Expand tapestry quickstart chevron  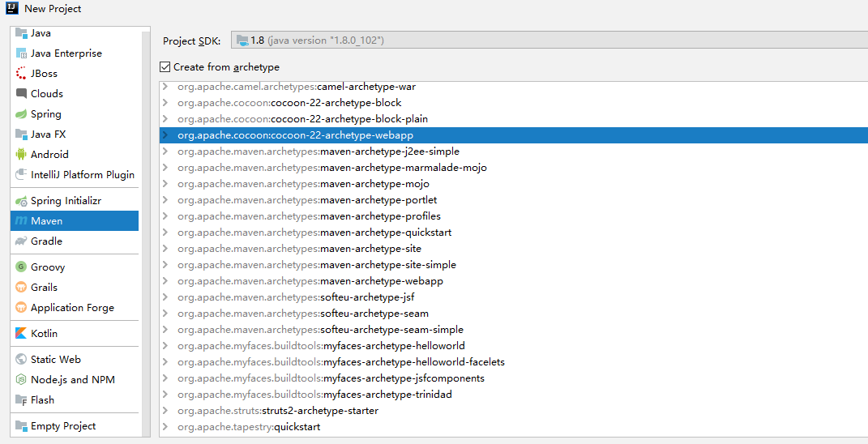point(165,427)
